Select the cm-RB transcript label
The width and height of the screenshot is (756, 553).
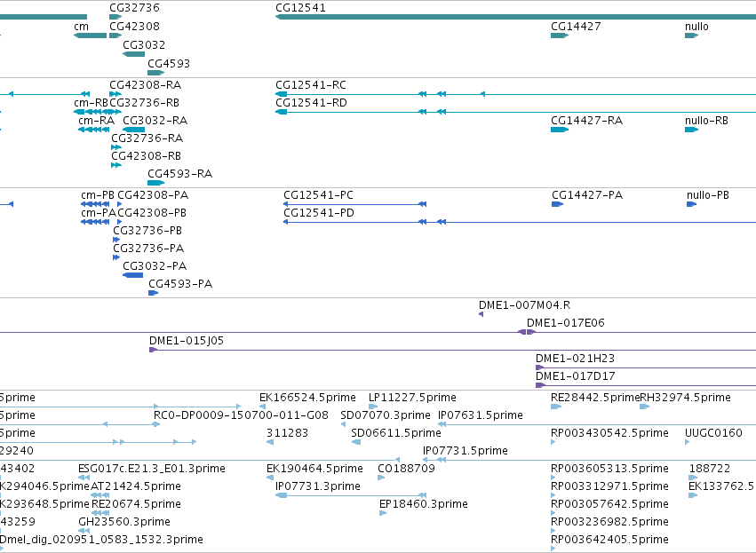[x=91, y=103]
